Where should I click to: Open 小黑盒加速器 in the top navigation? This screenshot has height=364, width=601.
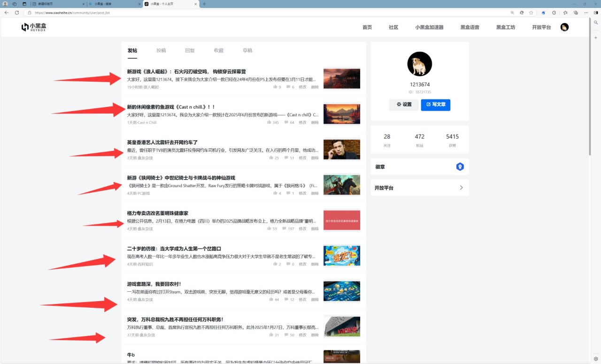coord(429,27)
